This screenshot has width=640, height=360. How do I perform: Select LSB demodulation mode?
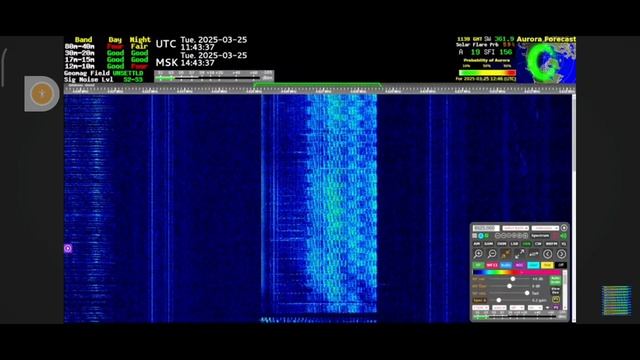tap(514, 244)
